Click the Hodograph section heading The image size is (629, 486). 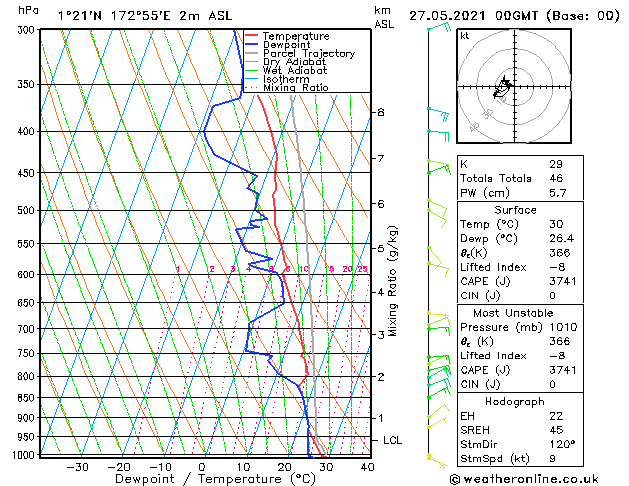tap(515, 402)
